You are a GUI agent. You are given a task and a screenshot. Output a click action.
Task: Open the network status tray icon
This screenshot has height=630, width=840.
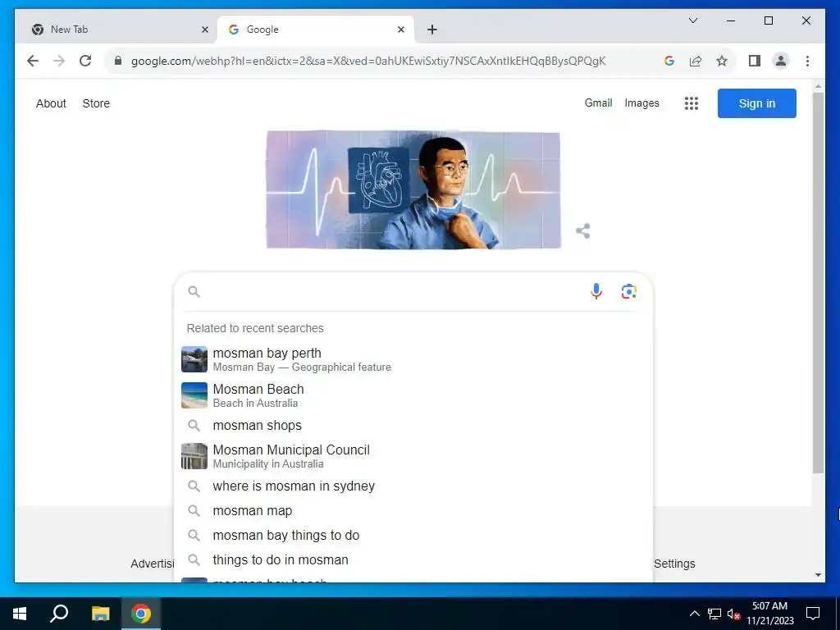pos(714,614)
